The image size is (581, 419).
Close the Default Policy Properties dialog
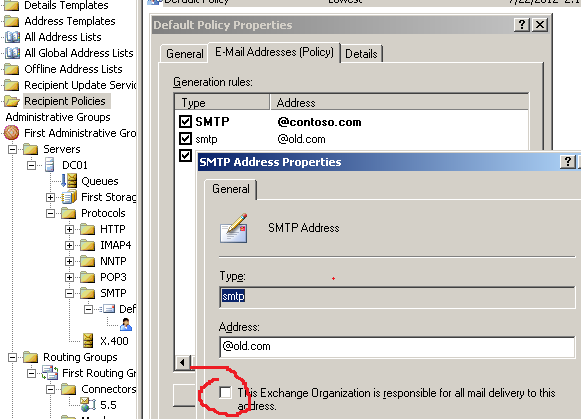click(x=540, y=25)
